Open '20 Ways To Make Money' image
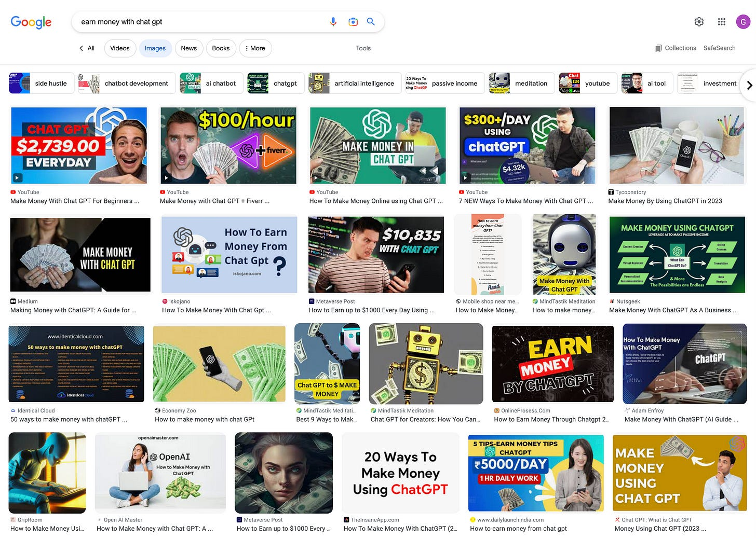 click(400, 473)
